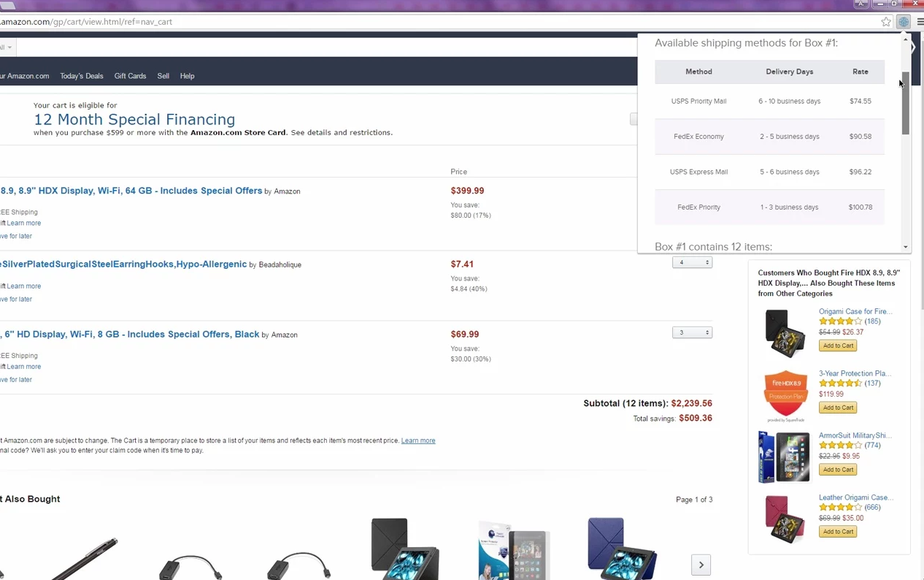Image resolution: width=924 pixels, height=580 pixels.
Task: Open the Fire HDX 8.9 product title link
Action: tap(131, 191)
